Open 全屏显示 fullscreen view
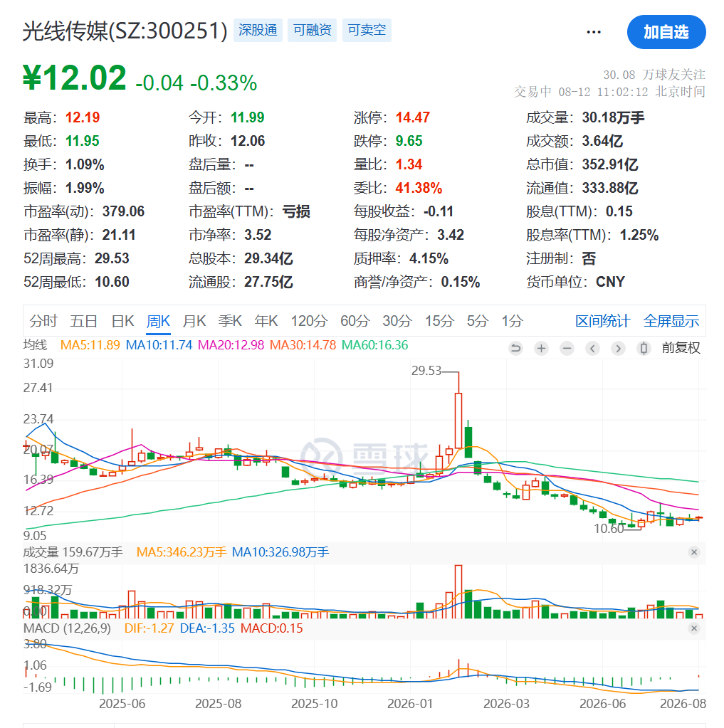The height and width of the screenshot is (728, 724). (671, 321)
